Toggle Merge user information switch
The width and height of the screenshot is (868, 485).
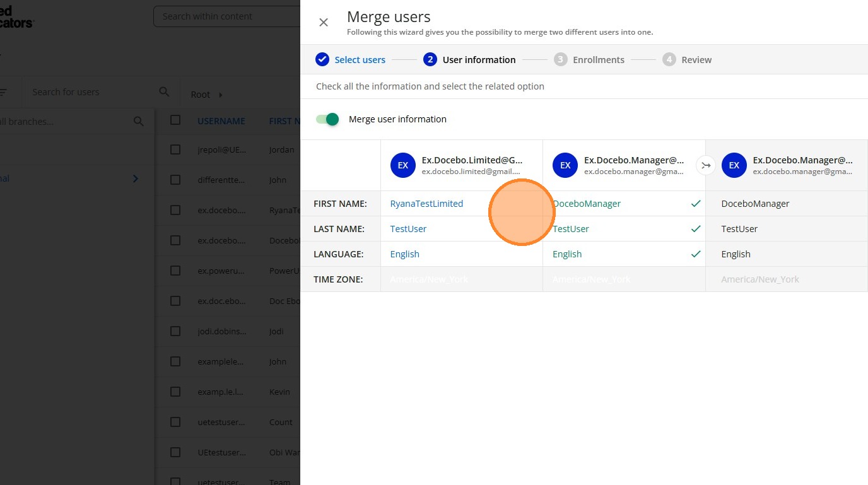[328, 119]
